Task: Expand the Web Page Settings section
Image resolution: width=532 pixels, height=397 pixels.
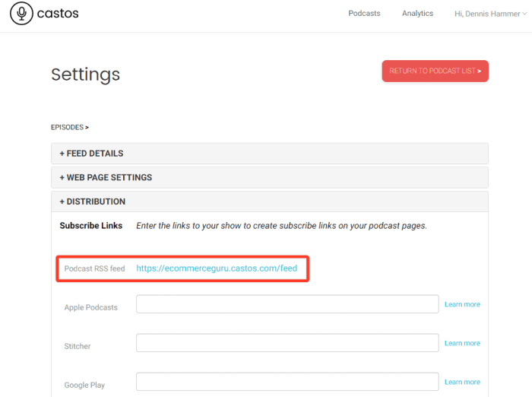Action: click(269, 177)
